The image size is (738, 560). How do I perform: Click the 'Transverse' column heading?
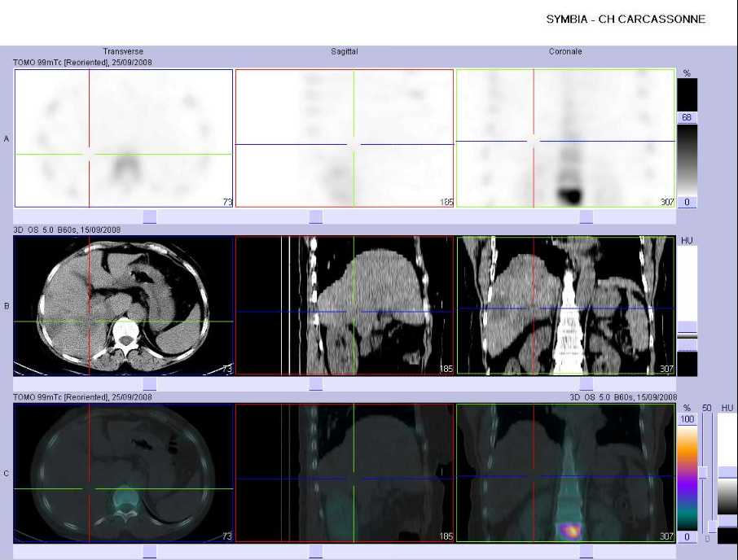pos(123,51)
